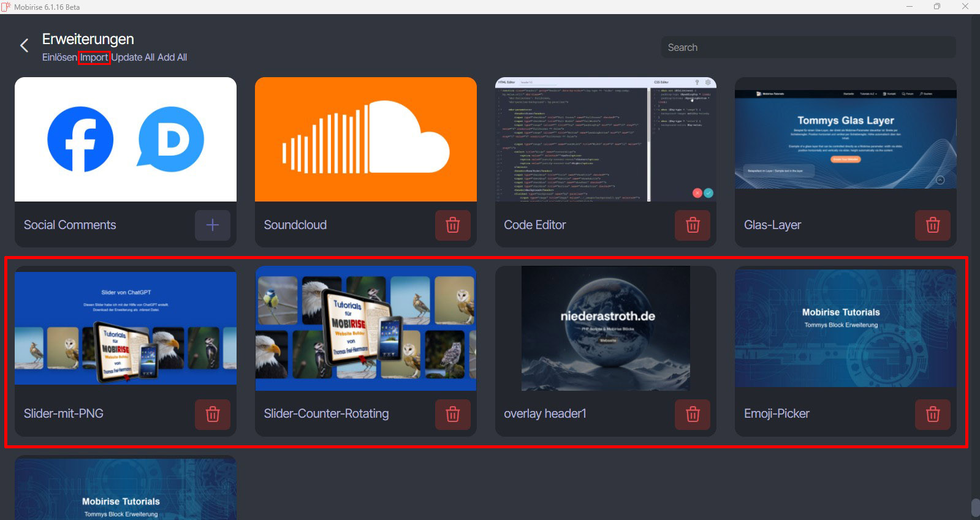Remove Slider-Counter-Rotating with trash button
This screenshot has width=980, height=520.
coord(453,414)
